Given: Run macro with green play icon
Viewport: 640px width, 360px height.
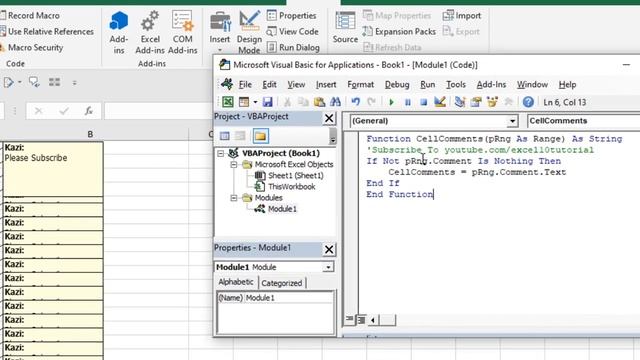Looking at the screenshot, I should coord(391,102).
